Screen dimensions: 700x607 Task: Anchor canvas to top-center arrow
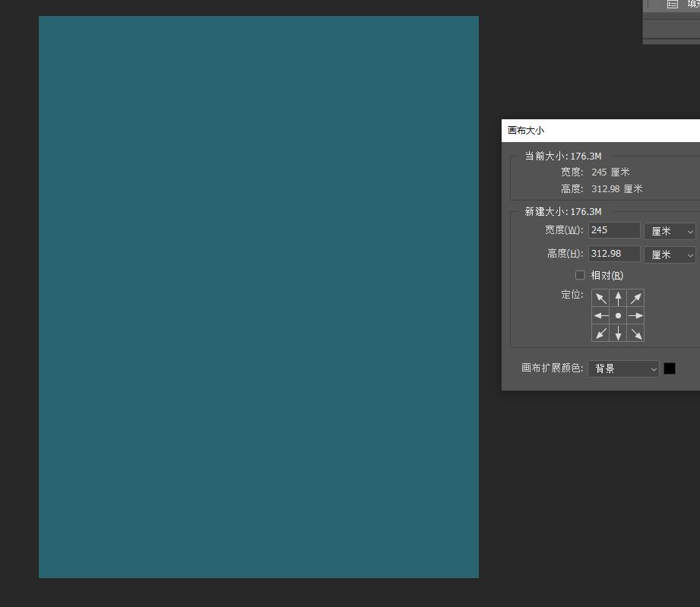(x=618, y=298)
